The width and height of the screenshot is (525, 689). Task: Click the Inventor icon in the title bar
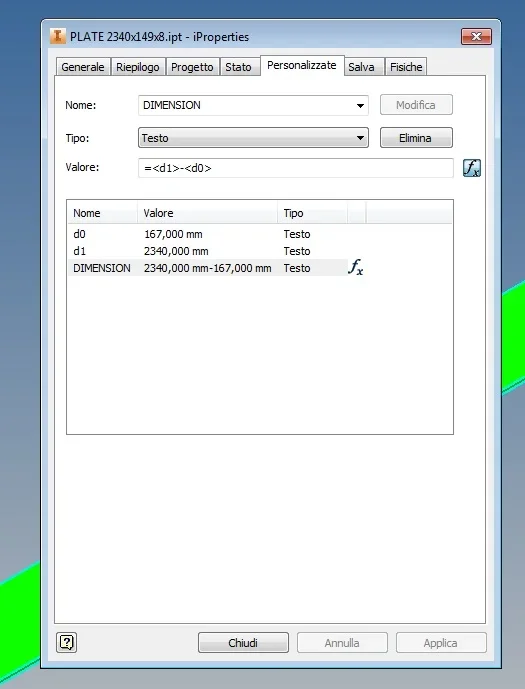58,36
